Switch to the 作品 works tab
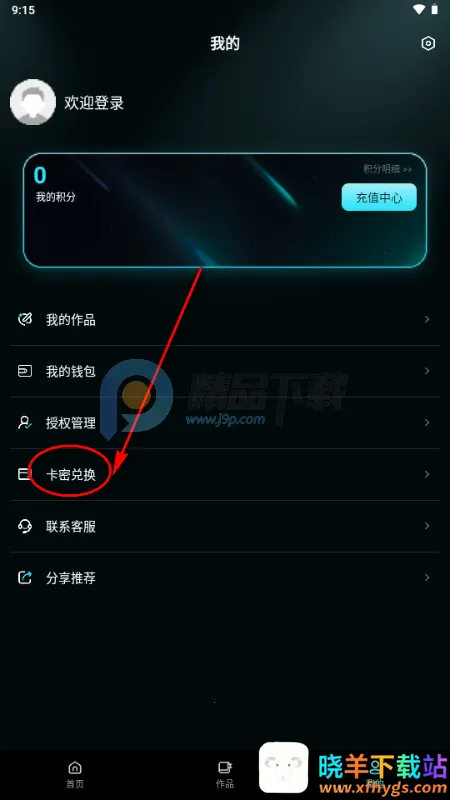 click(225, 774)
